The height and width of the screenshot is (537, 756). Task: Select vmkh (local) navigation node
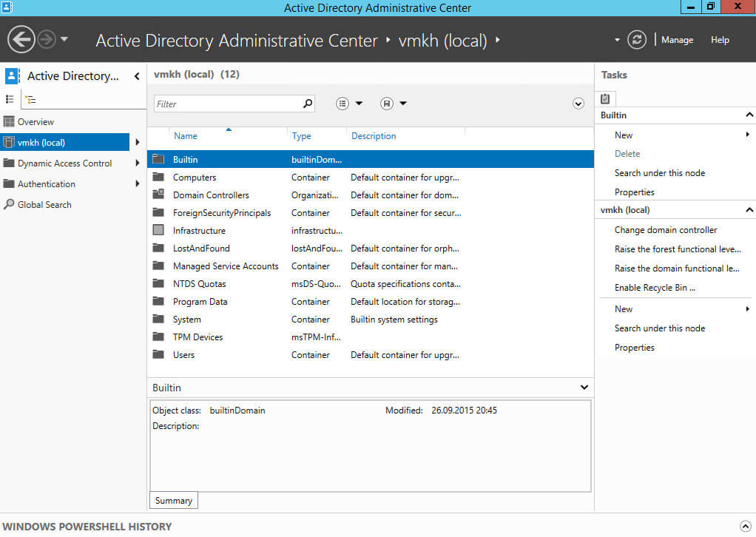tap(64, 142)
